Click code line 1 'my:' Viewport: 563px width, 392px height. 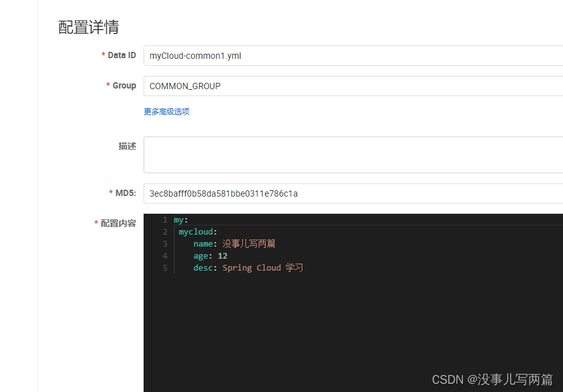(x=181, y=219)
